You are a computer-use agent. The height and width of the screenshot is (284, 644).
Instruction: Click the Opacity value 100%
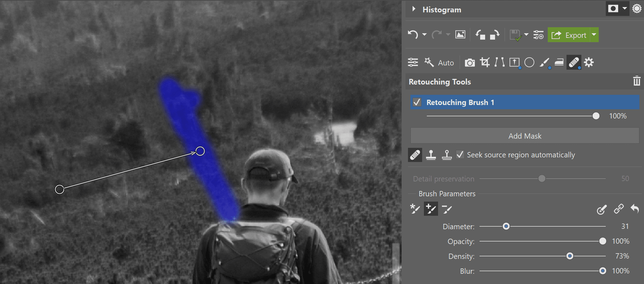click(x=621, y=241)
